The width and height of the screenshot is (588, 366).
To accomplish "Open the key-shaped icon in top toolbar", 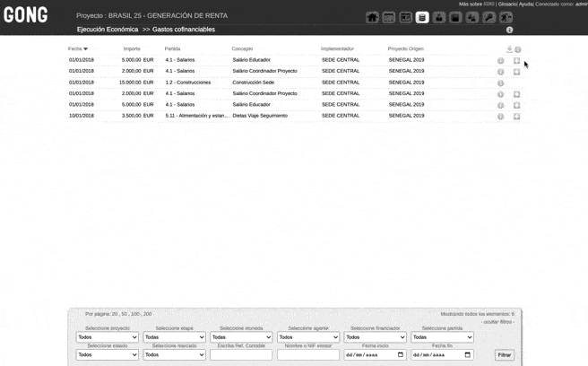I will click(489, 17).
